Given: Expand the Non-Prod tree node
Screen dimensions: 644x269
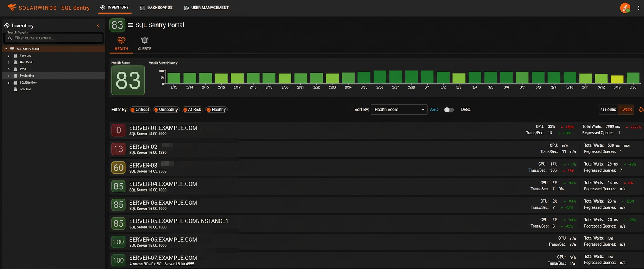Looking at the screenshot, I should (x=9, y=62).
